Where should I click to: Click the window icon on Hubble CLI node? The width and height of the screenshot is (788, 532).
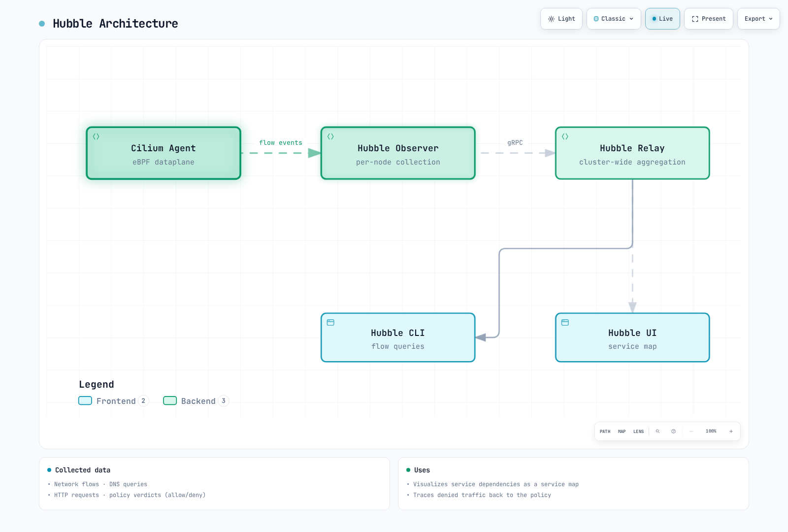(330, 322)
